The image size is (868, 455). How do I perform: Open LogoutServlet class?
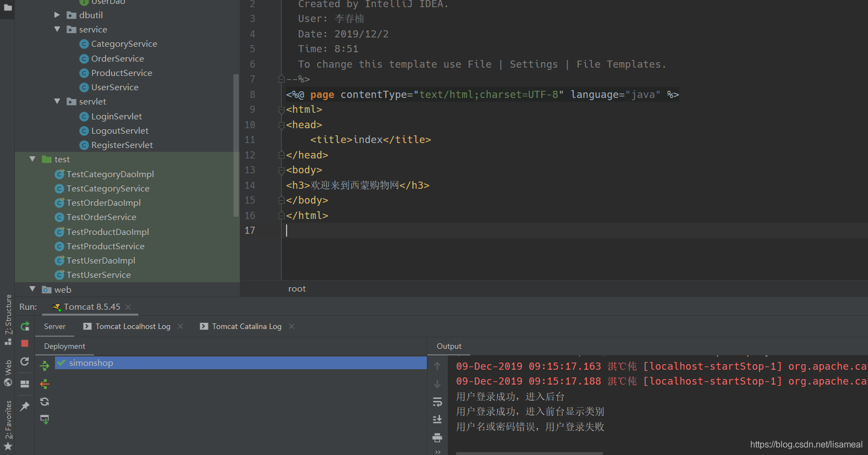coord(119,130)
